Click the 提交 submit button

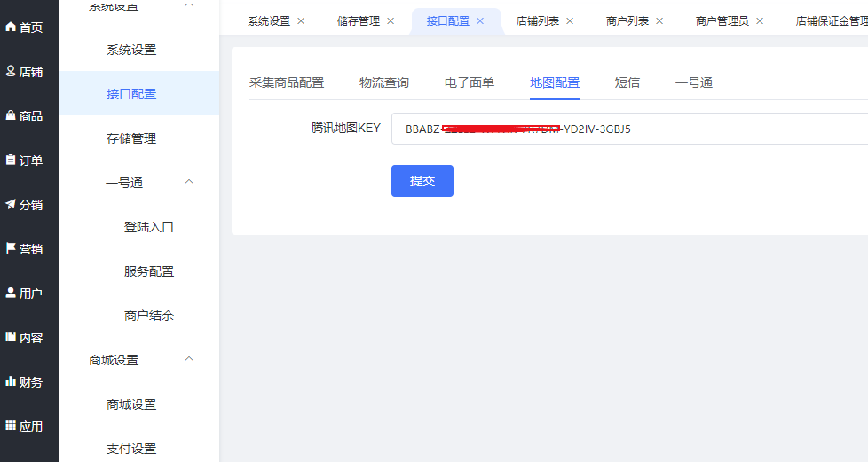[x=422, y=181]
